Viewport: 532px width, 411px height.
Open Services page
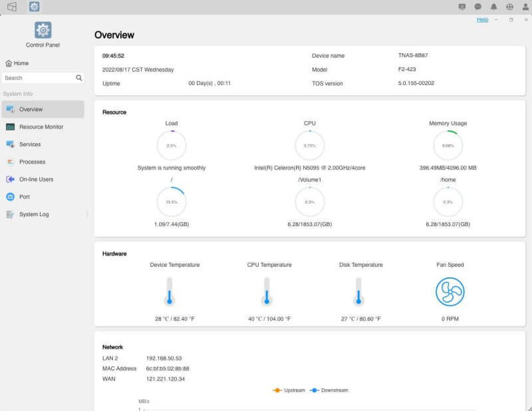(x=43, y=144)
